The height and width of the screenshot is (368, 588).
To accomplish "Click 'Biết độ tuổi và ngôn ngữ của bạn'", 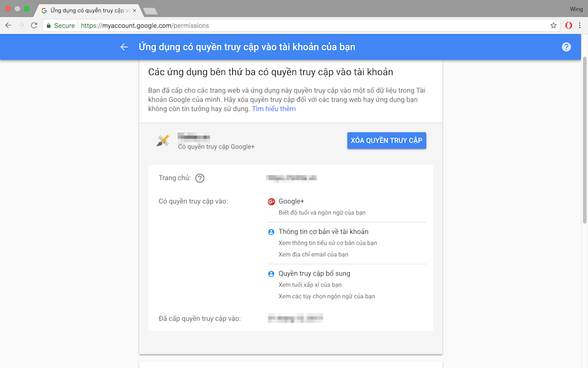I will click(322, 213).
